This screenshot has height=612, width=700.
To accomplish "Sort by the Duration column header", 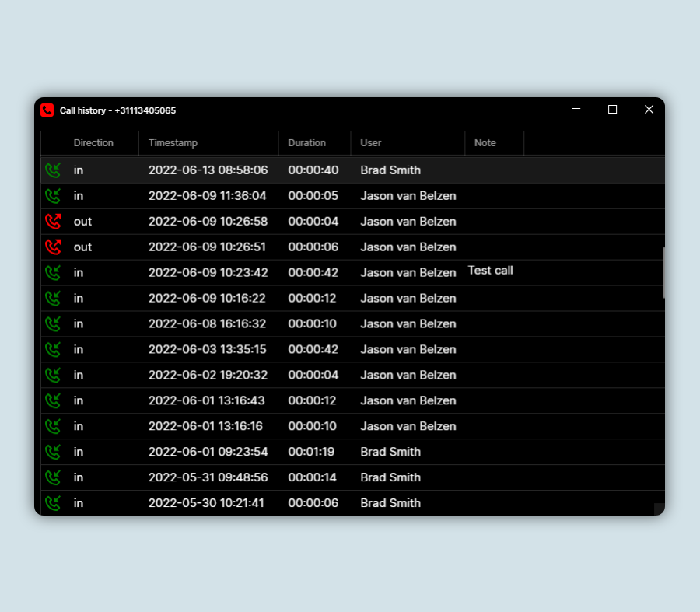I will point(306,143).
